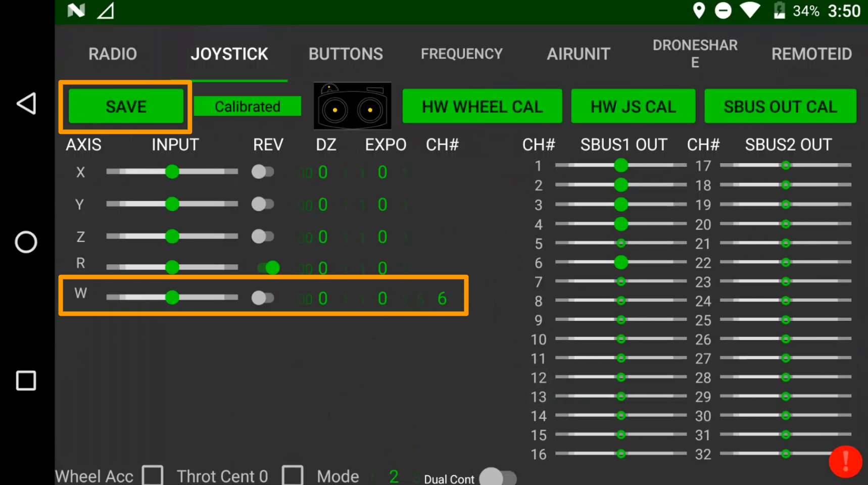Viewport: 868px width, 485px height.
Task: Switch to the BUTTONS tab
Action: [346, 54]
